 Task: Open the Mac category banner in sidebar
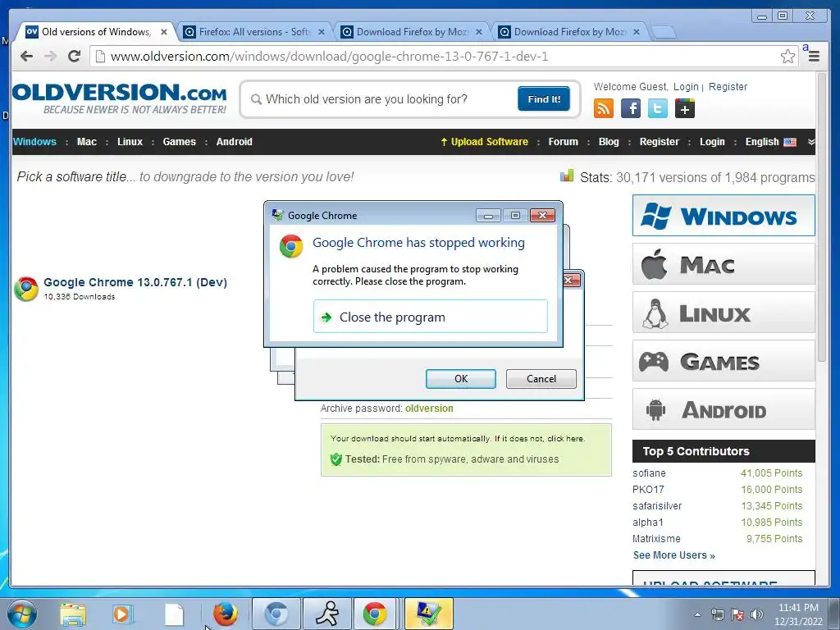pos(724,264)
